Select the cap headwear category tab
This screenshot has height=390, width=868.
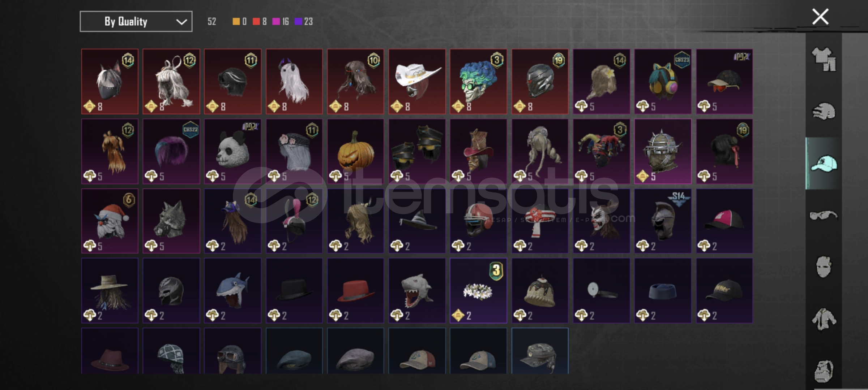click(824, 164)
